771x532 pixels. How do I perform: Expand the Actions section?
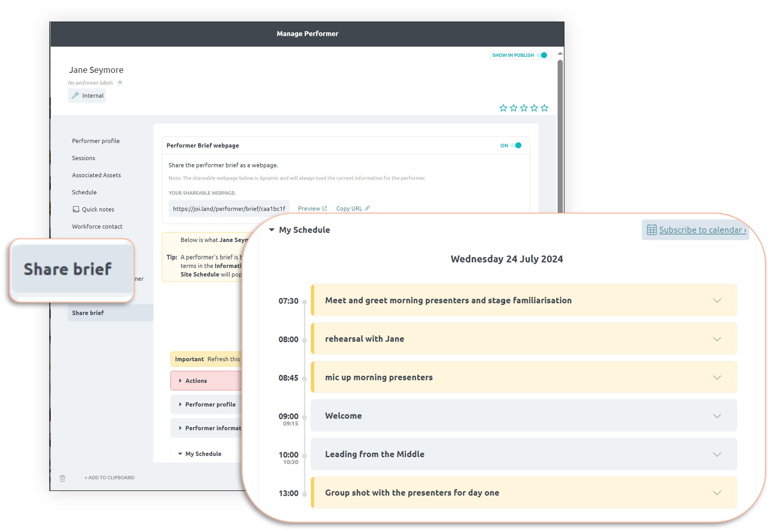tap(206, 381)
